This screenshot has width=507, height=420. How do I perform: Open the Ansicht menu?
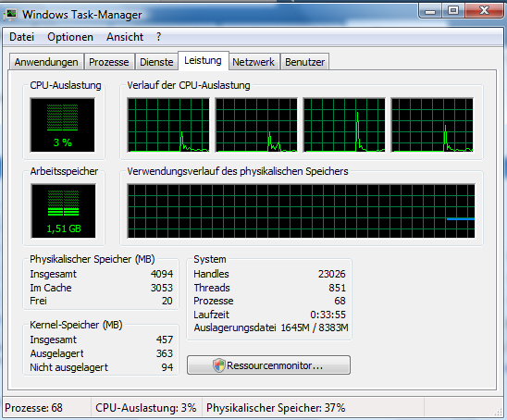pos(125,37)
